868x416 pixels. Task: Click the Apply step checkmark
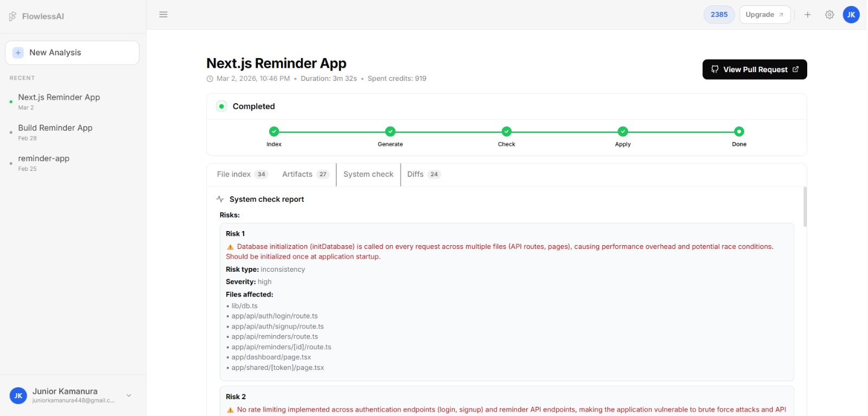pos(623,131)
